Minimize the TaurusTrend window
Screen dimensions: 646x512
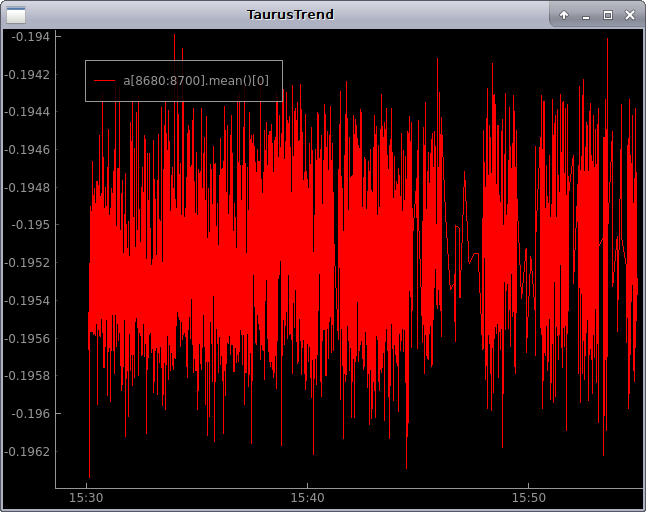pyautogui.click(x=586, y=15)
